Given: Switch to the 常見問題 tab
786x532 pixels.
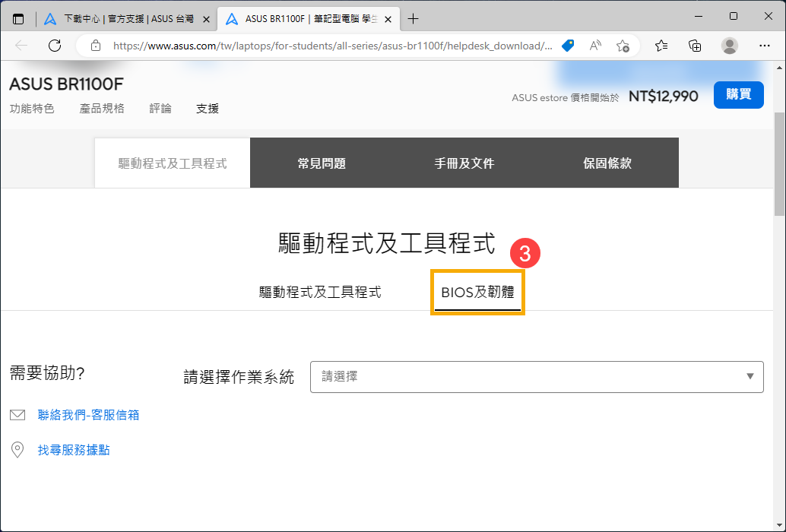Looking at the screenshot, I should [x=322, y=163].
